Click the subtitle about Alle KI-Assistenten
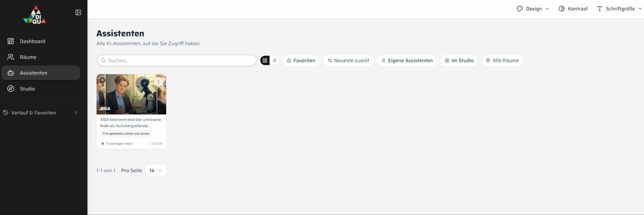644x215 pixels. pyautogui.click(x=149, y=43)
